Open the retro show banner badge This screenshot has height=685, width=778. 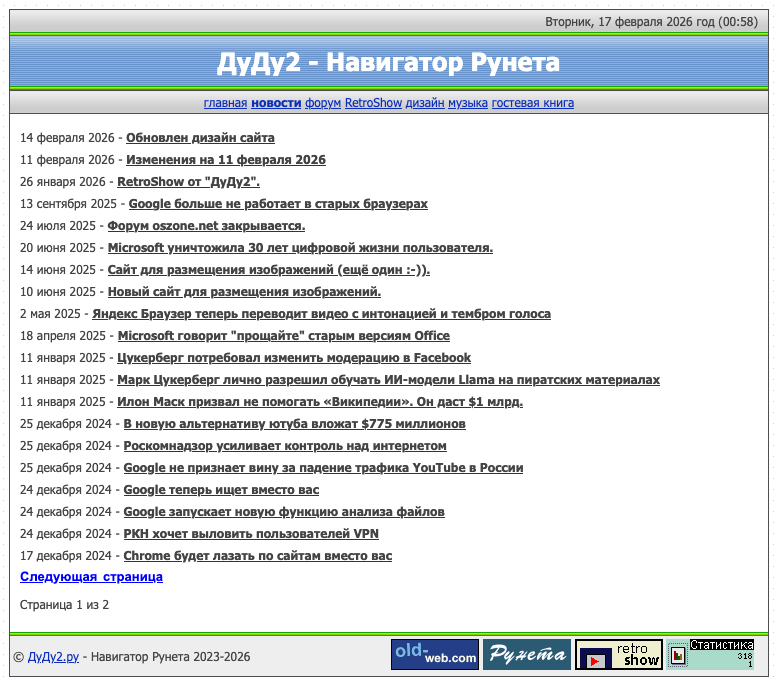[618, 655]
